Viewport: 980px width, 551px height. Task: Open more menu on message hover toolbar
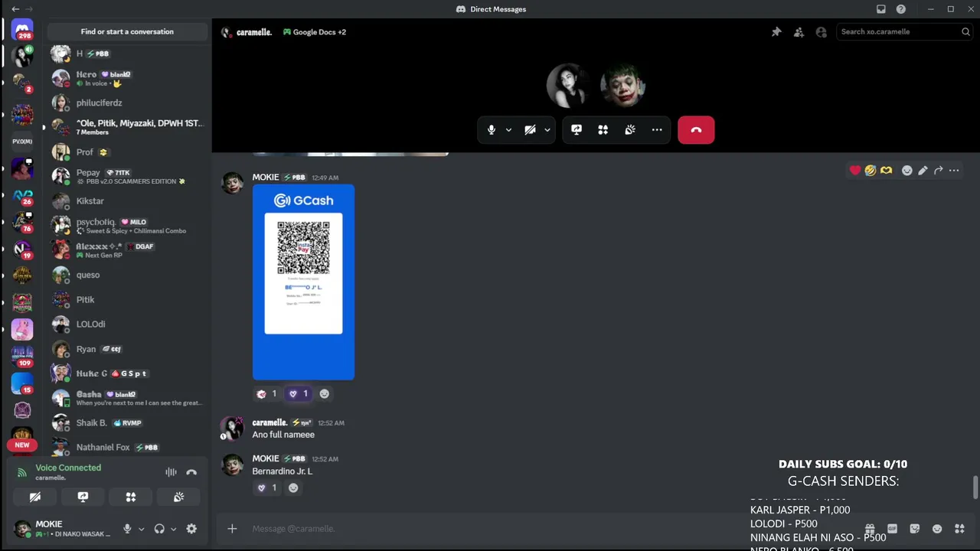954,171
